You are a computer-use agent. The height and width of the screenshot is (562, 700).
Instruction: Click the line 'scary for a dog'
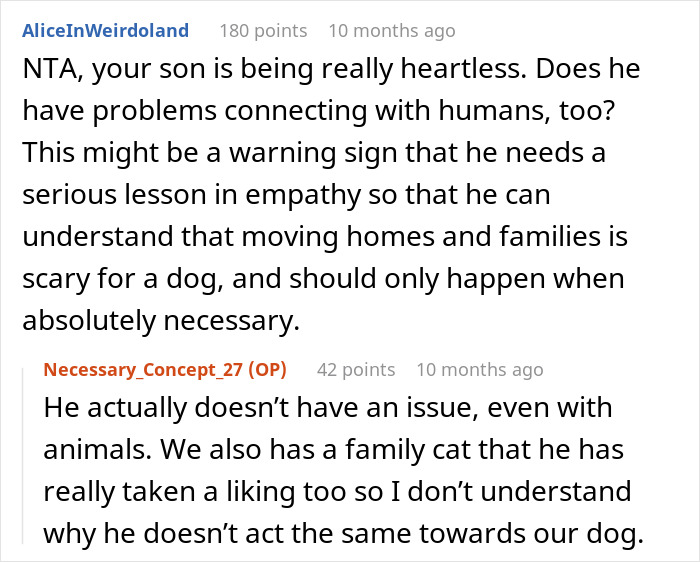(323, 279)
